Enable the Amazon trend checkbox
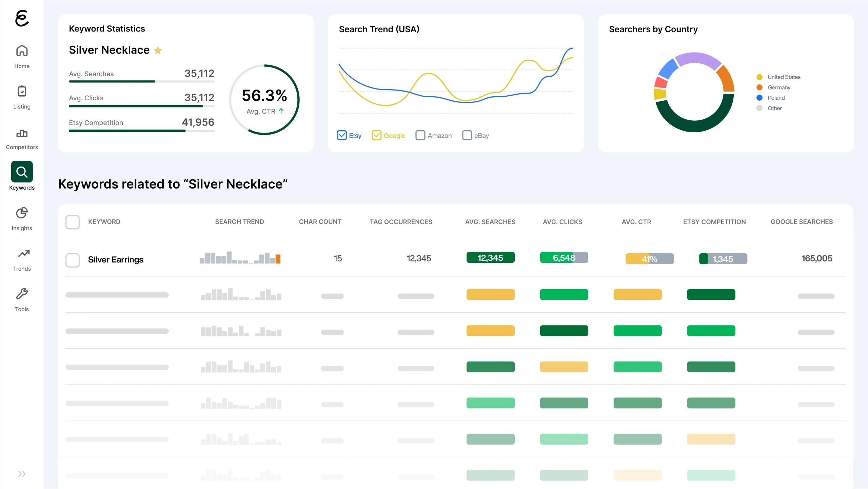This screenshot has height=489, width=868. [420, 135]
